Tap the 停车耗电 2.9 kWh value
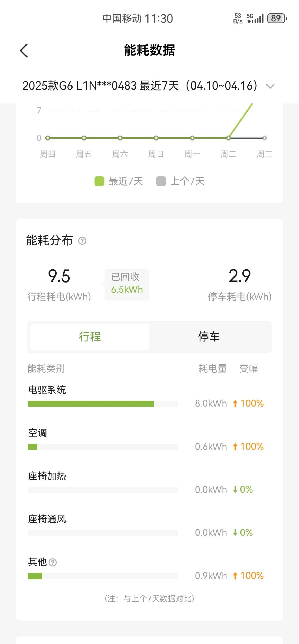 [x=239, y=276]
